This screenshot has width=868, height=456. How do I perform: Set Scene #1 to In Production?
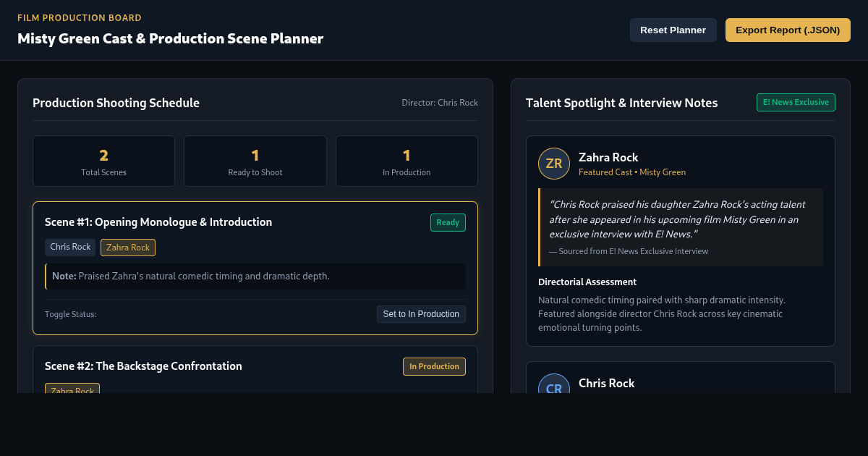[x=421, y=314]
